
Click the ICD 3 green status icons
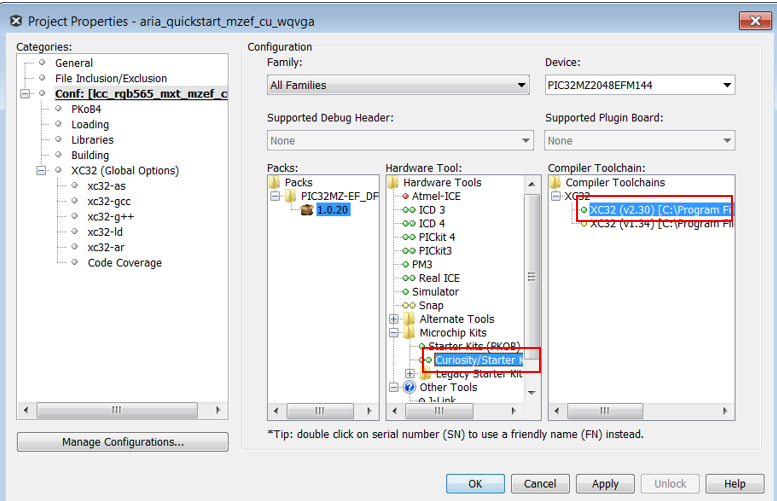pyautogui.click(x=409, y=210)
